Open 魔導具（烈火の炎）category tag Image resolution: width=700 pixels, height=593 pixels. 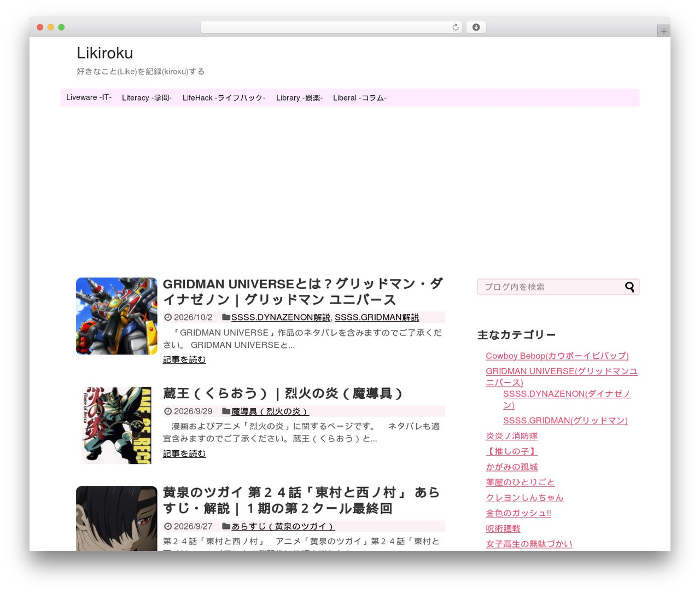tap(270, 411)
